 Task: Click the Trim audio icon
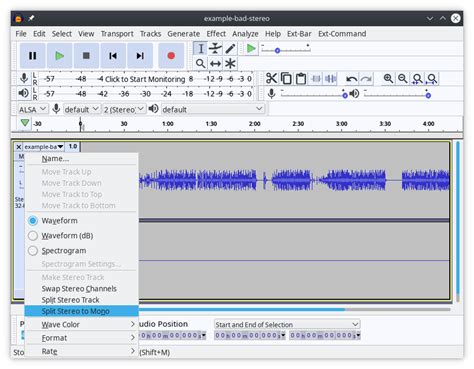316,79
